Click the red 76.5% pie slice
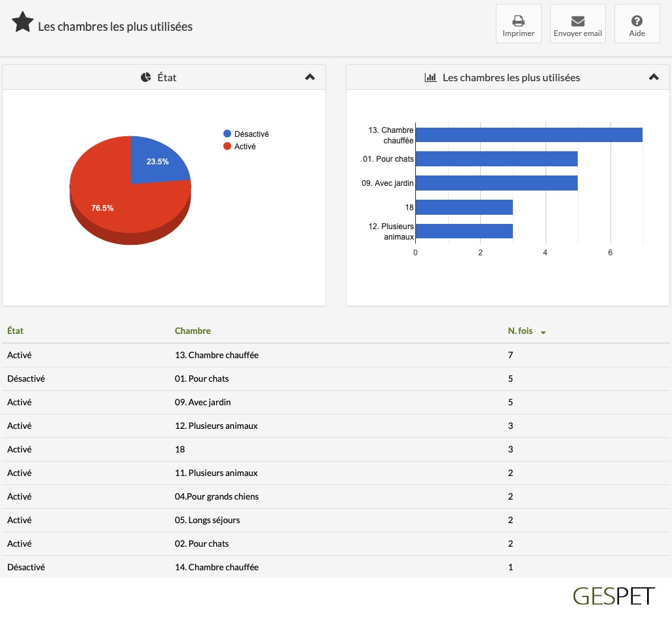The image size is (672, 622). pos(107,202)
